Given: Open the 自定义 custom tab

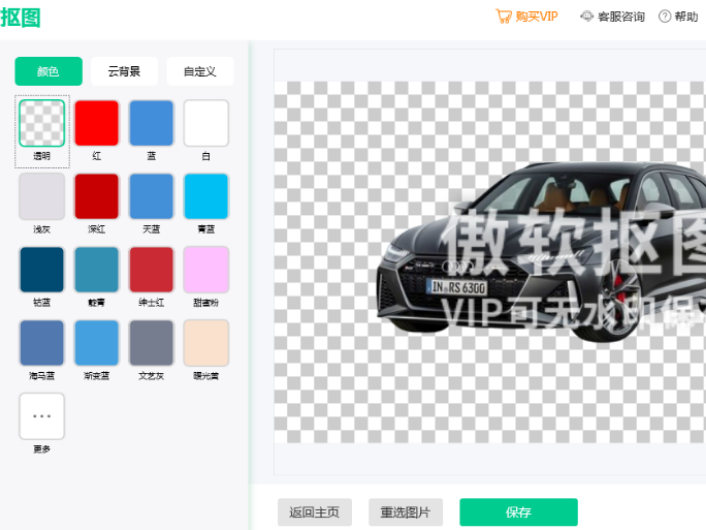Looking at the screenshot, I should [x=200, y=71].
